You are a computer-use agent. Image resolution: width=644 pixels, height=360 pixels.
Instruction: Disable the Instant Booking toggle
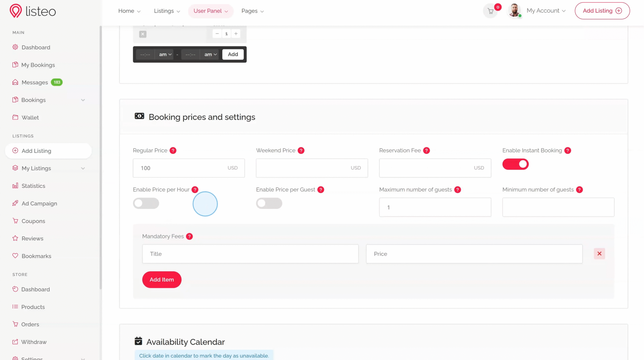pos(515,164)
